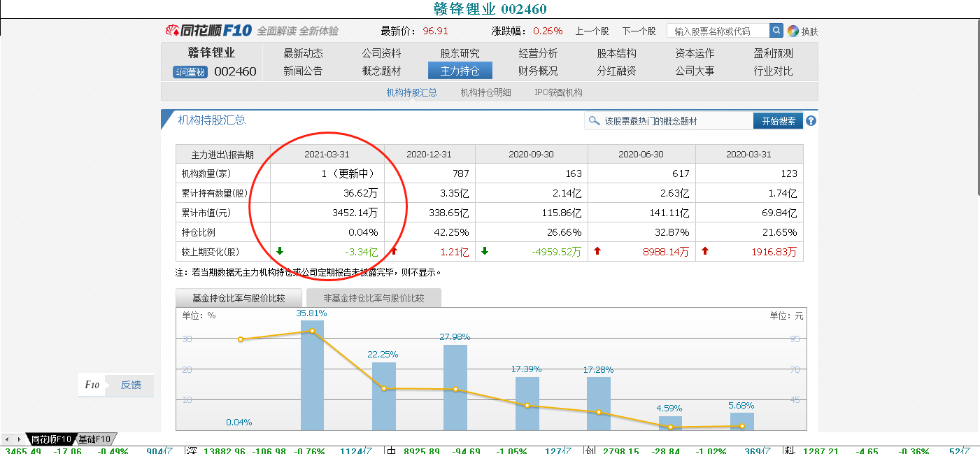Click the 5.68% chart bar
This screenshot has height=454, width=980.
(741, 421)
